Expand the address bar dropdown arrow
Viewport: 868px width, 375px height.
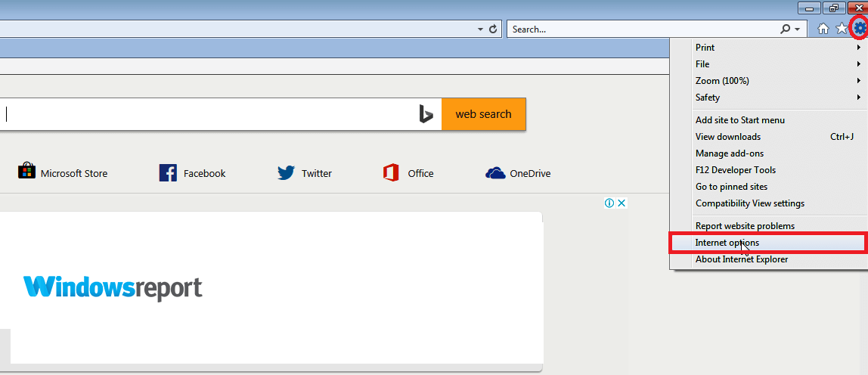tap(481, 29)
